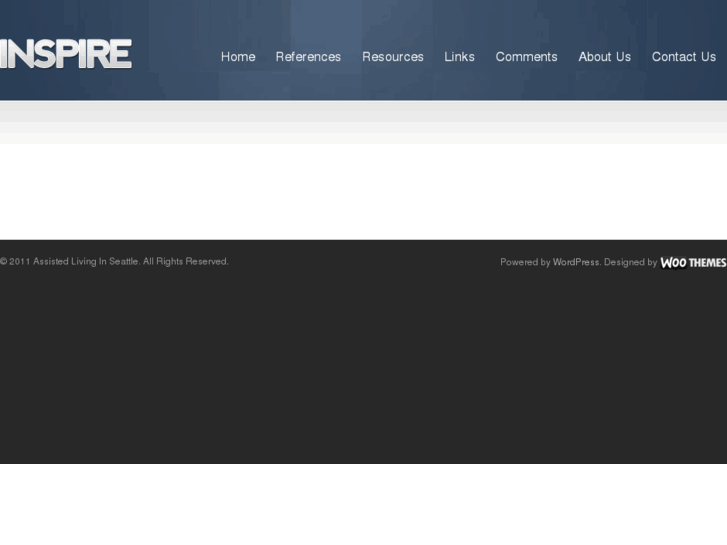
Task: Visit the About Us page
Action: click(x=605, y=57)
